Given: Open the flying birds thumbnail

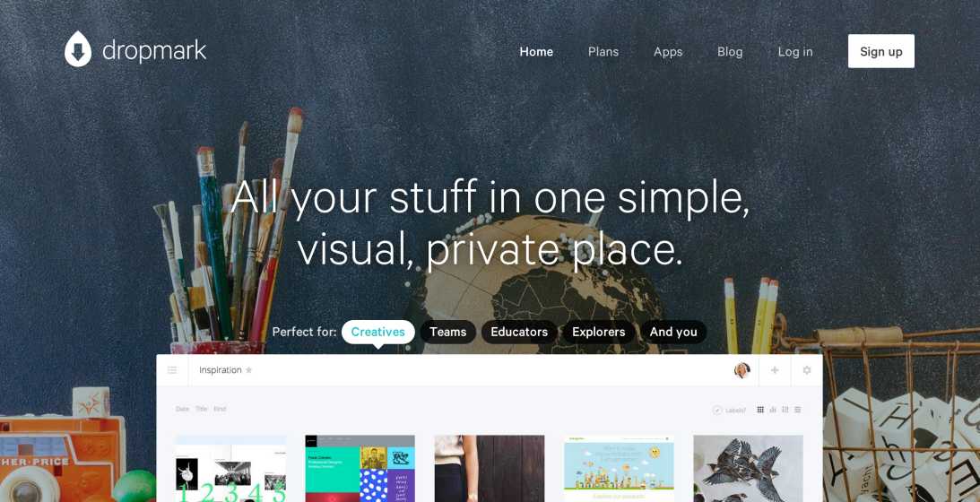Looking at the screenshot, I should coord(748,468).
